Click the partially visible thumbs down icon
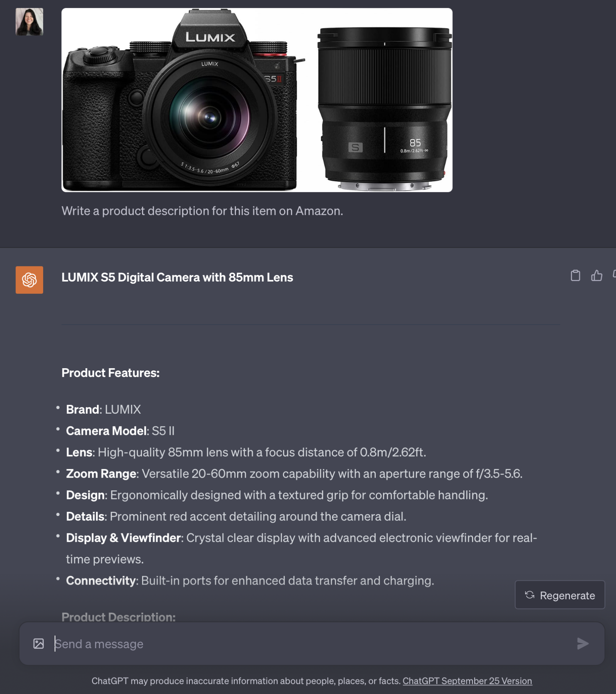The image size is (616, 694). pos(614,275)
